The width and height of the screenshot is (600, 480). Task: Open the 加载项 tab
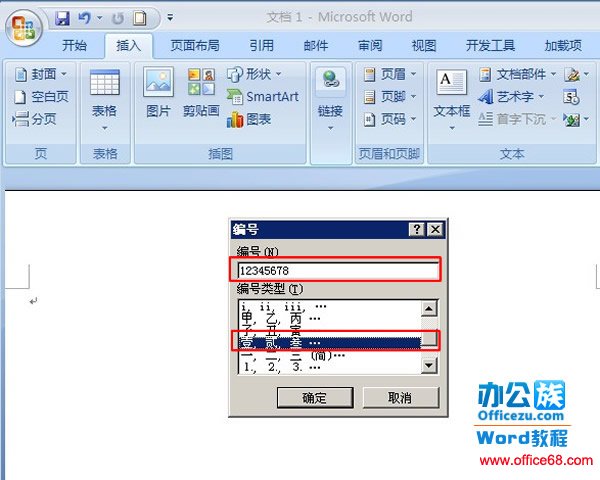coord(563,46)
